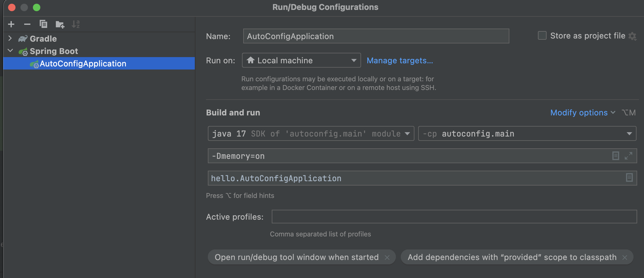Open the java 17 SDK dropdown

tap(311, 133)
